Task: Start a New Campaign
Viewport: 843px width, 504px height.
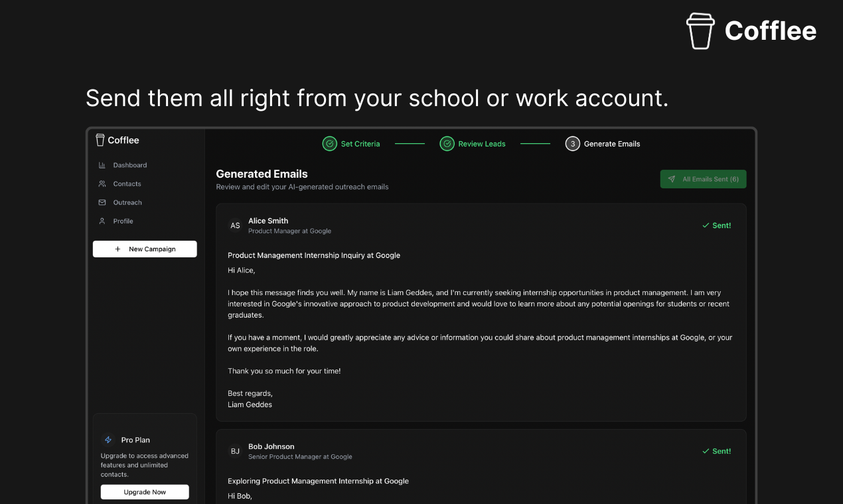Action: click(x=145, y=249)
